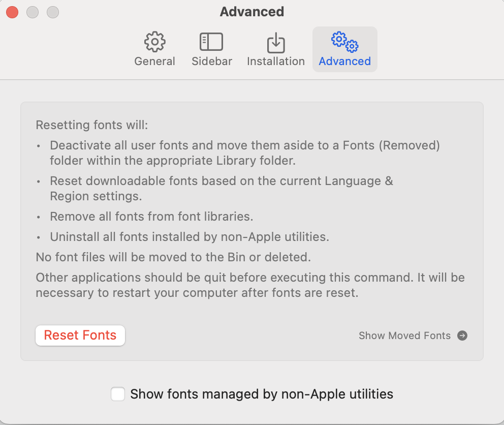Click the Sidebar panel icon
Image resolution: width=504 pixels, height=425 pixels.
click(211, 42)
